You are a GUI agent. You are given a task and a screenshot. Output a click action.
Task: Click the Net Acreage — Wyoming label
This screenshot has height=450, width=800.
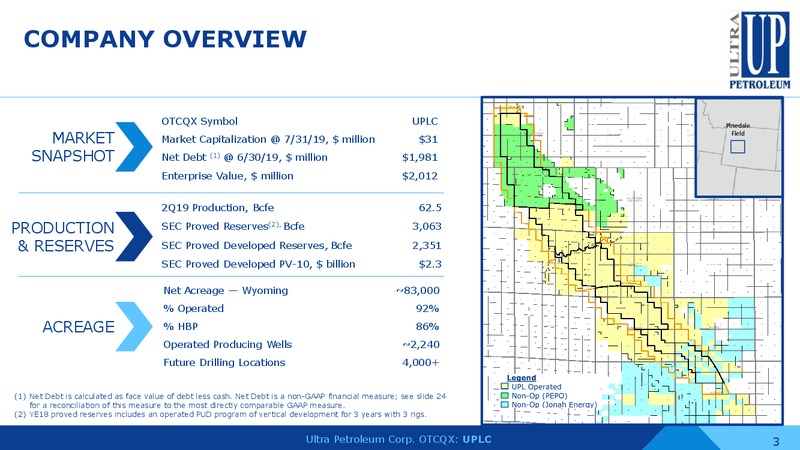(226, 290)
